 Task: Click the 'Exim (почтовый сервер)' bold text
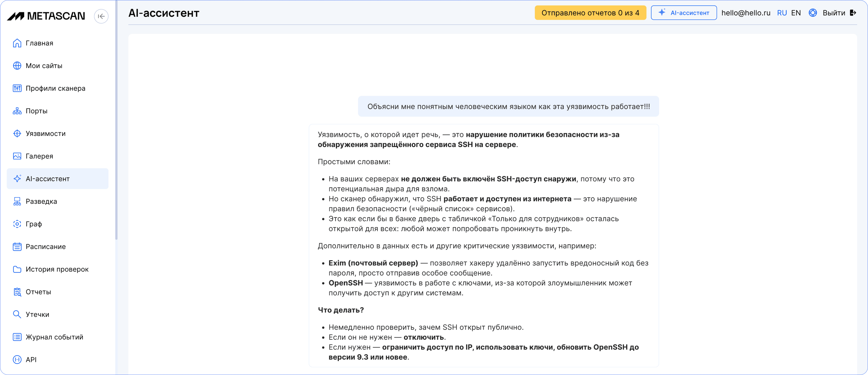373,263
